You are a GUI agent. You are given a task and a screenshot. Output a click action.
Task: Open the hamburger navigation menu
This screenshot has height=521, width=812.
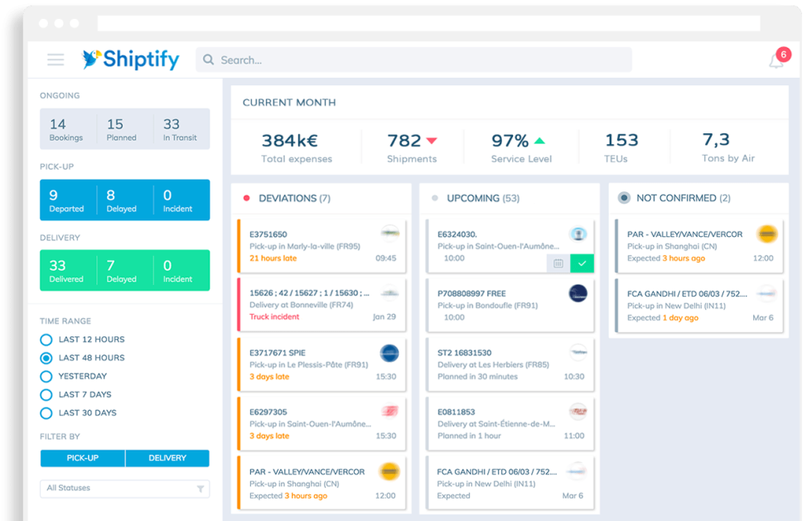tap(55, 60)
